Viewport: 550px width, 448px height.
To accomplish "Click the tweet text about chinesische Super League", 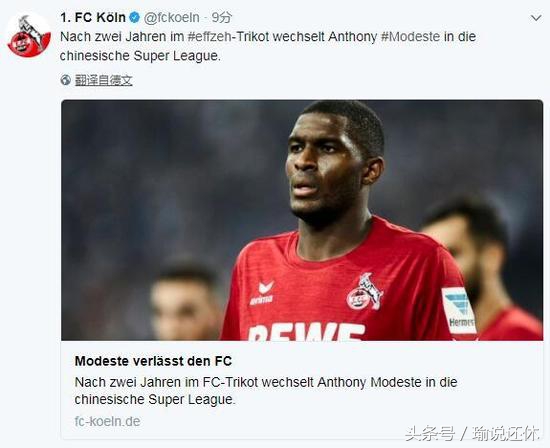I will pos(268,46).
